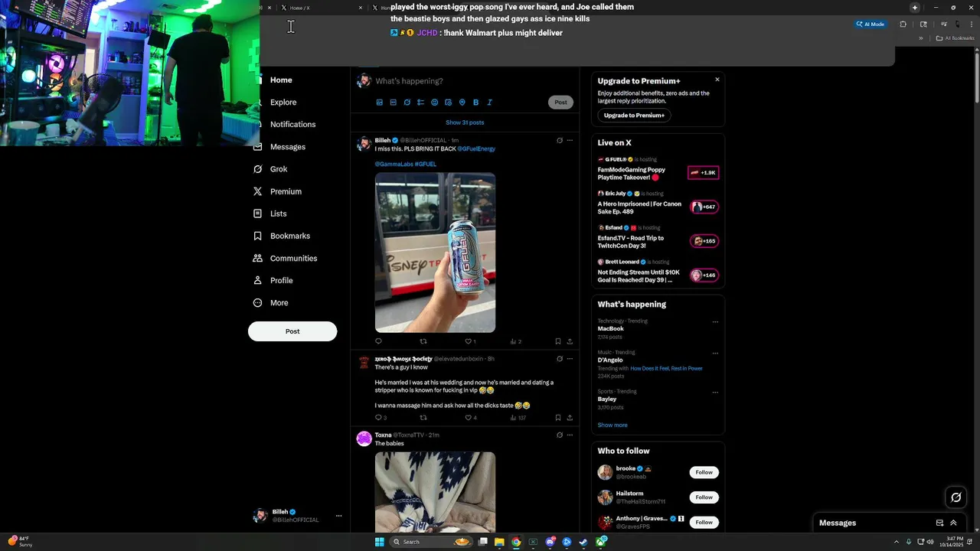The height and width of the screenshot is (551, 980).
Task: Click the Profile icon in sidebar
Action: click(258, 280)
